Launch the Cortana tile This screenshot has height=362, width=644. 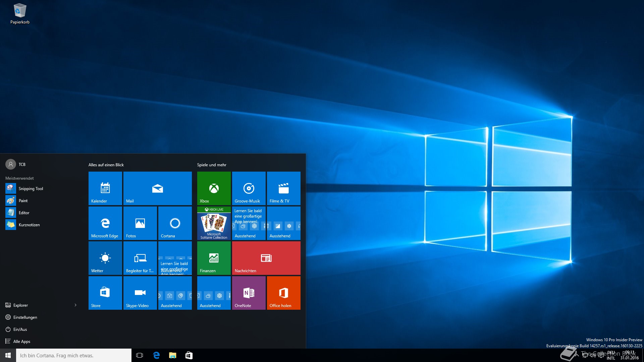[x=175, y=223]
